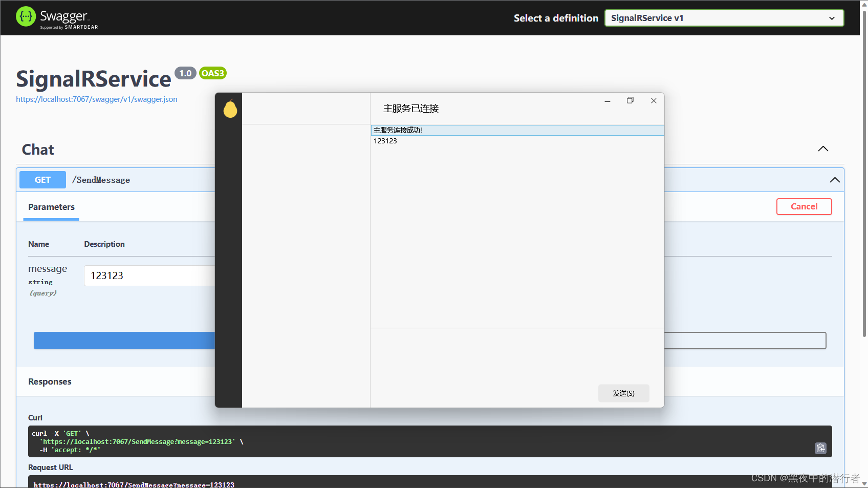This screenshot has height=488, width=868.
Task: Click the Chat tag heading
Action: coord(38,150)
